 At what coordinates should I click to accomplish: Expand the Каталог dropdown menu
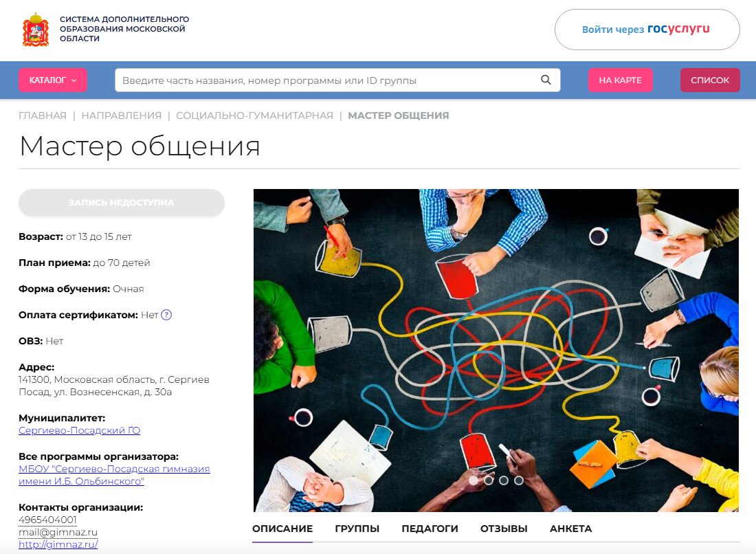coord(53,80)
